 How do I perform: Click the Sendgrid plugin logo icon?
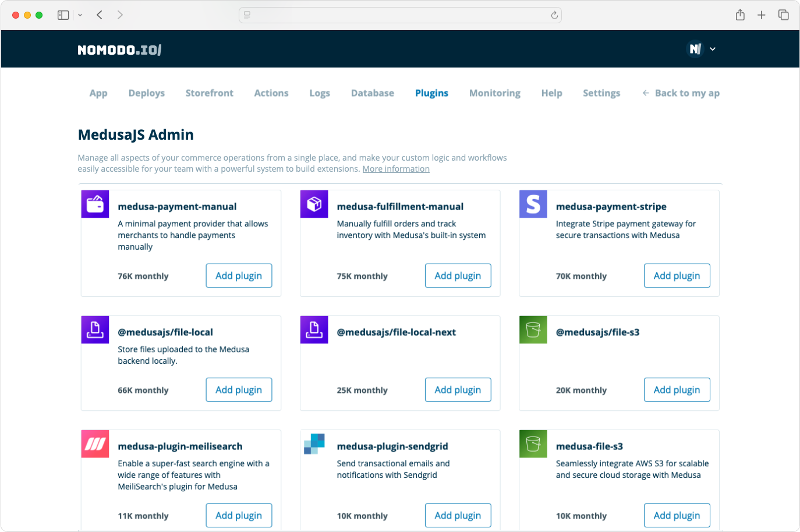click(x=314, y=444)
